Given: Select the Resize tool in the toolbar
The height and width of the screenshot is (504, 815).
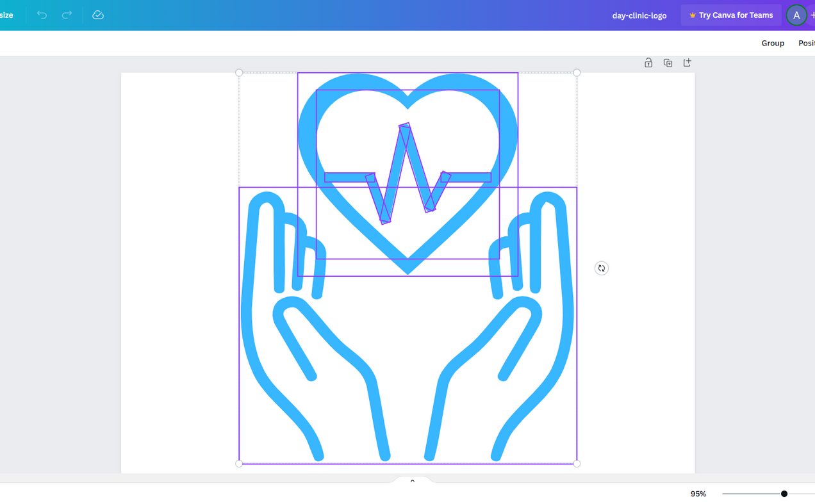Looking at the screenshot, I should 6,15.
